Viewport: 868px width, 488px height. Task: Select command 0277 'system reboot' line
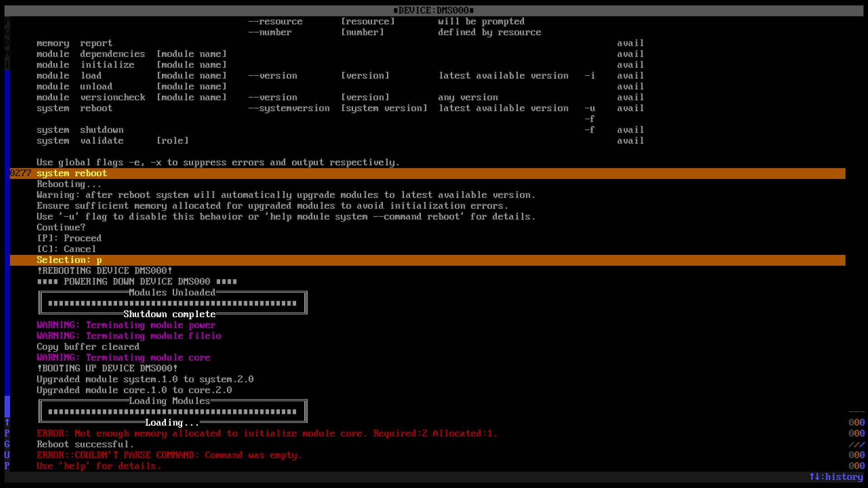coord(428,174)
